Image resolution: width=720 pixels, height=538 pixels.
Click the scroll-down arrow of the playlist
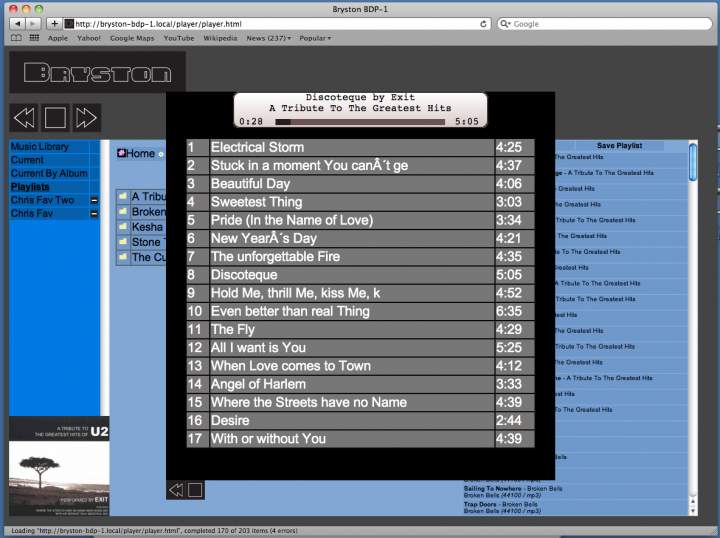pos(693,510)
